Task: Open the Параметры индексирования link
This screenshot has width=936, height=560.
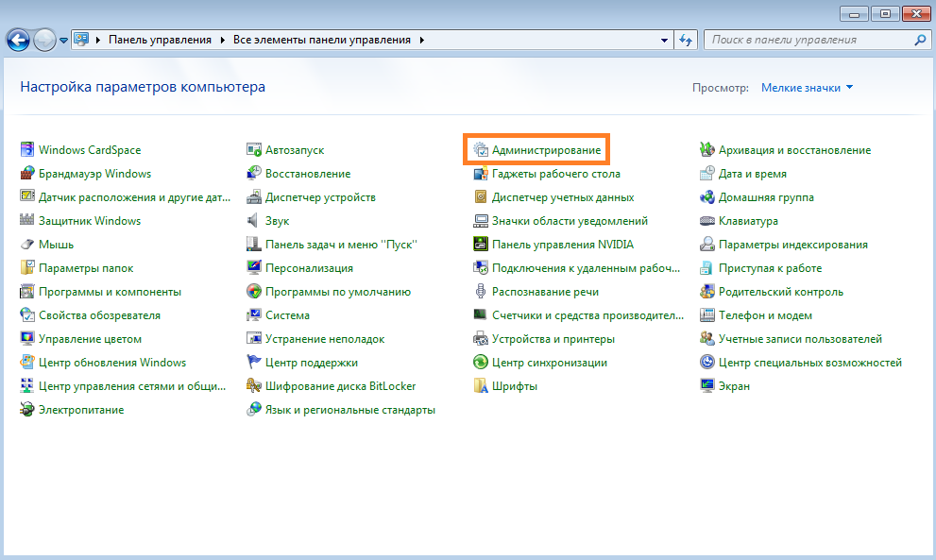Action: (792, 245)
